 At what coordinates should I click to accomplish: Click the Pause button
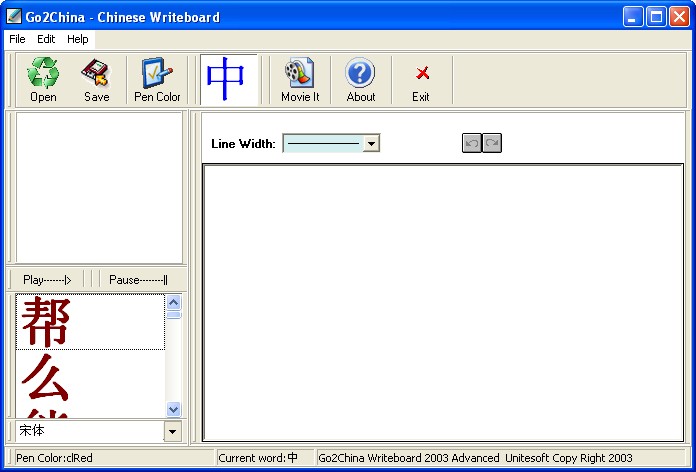coord(138,280)
